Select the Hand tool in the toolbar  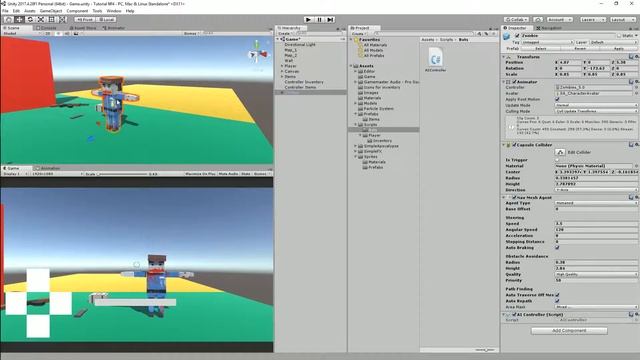point(8,19)
